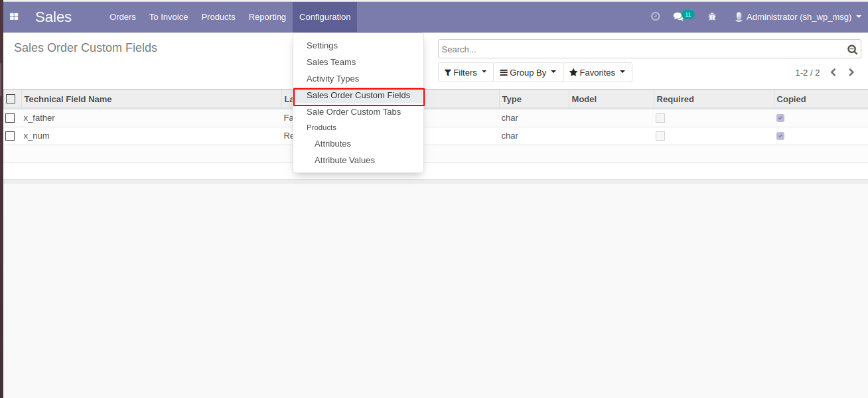This screenshot has width=868, height=398.
Task: Open the conversations chat icon
Action: pyautogui.click(x=678, y=17)
